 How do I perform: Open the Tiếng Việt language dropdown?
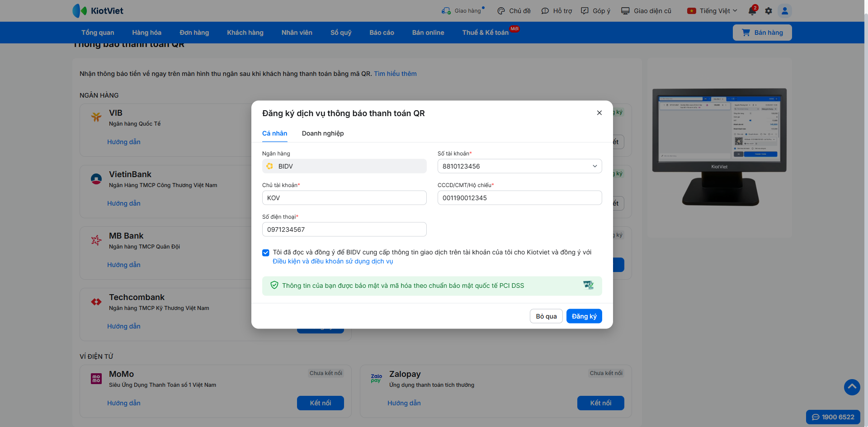tap(712, 11)
